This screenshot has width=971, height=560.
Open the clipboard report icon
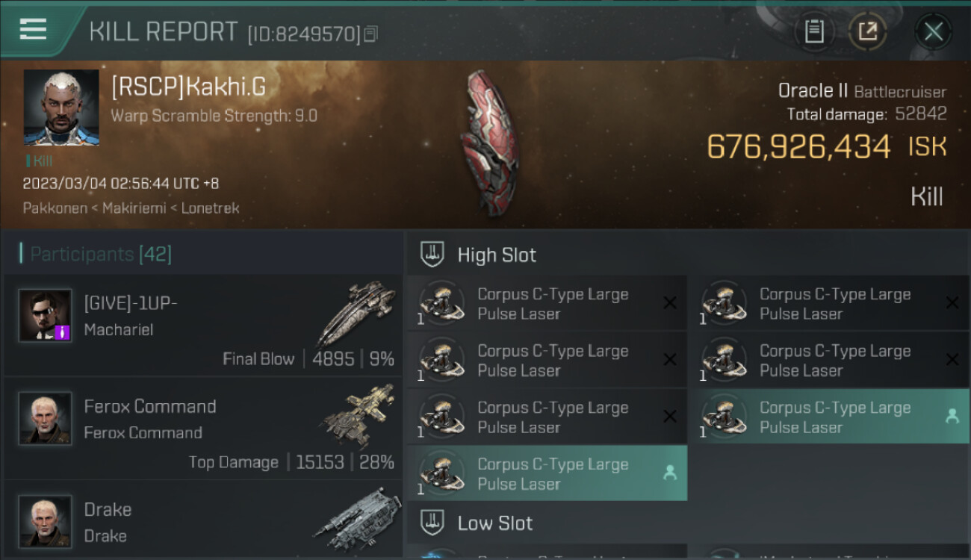[x=814, y=31]
